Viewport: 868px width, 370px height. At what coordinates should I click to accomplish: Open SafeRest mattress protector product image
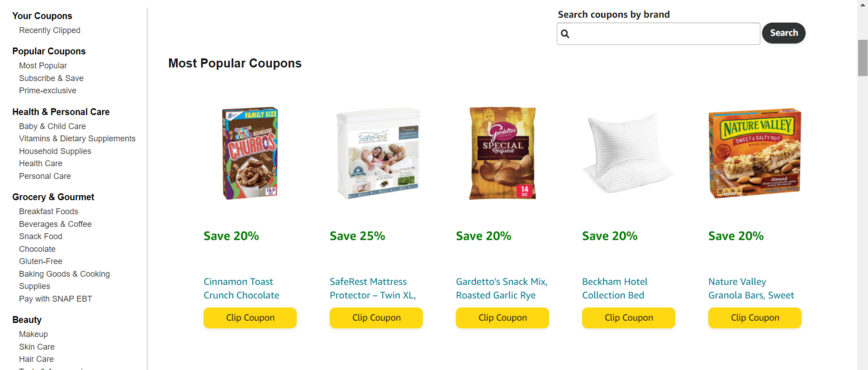tap(378, 153)
